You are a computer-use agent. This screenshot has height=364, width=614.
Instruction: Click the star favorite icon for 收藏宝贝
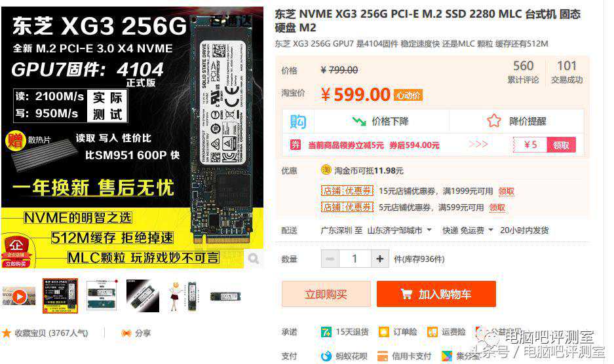7,333
